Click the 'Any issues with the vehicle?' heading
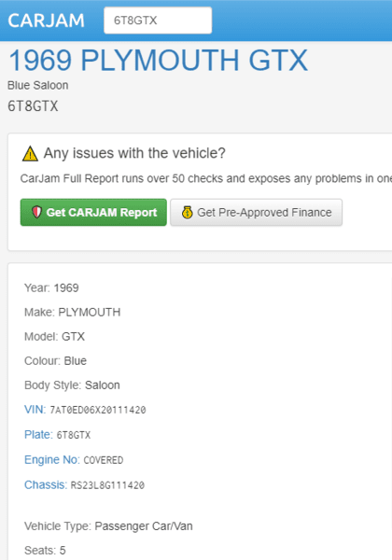Viewport: 392px width, 560px height. [134, 153]
